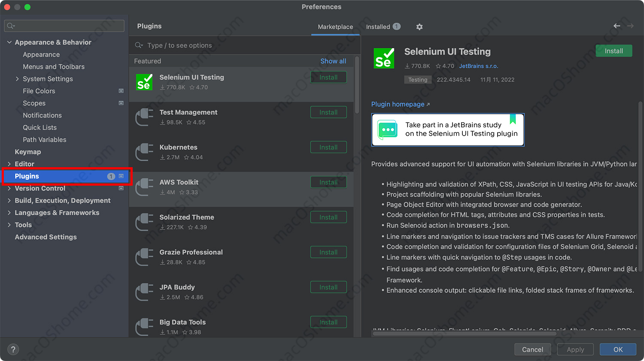
Task: Click the Testing tag label
Action: click(x=418, y=80)
